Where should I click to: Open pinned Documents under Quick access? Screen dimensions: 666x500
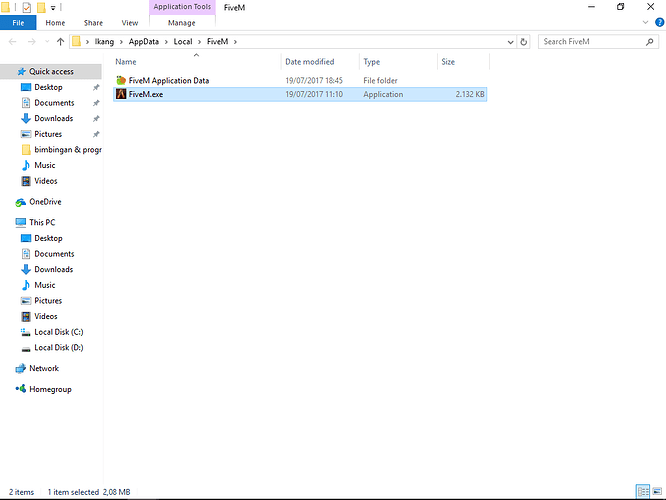click(54, 103)
